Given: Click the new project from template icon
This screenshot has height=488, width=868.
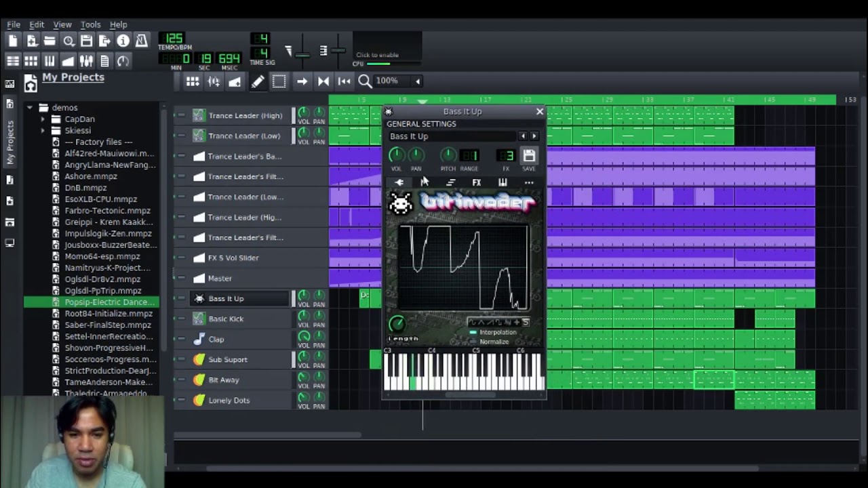Looking at the screenshot, I should point(31,41).
